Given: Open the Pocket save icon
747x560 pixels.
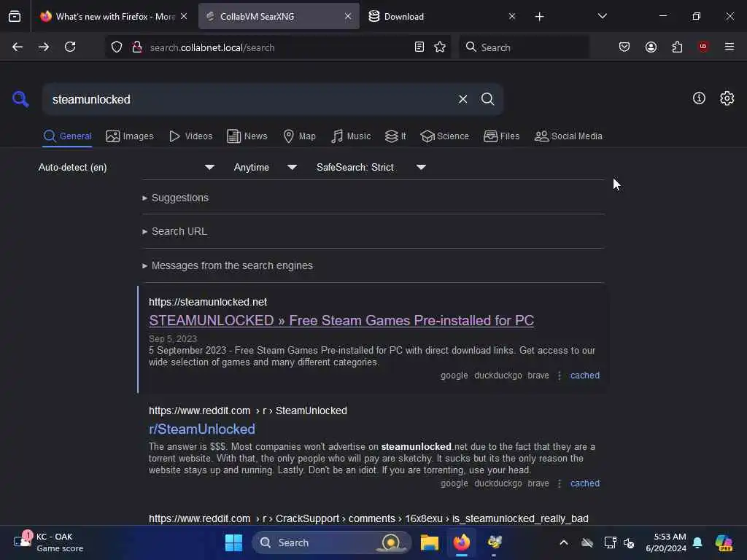Looking at the screenshot, I should point(624,47).
